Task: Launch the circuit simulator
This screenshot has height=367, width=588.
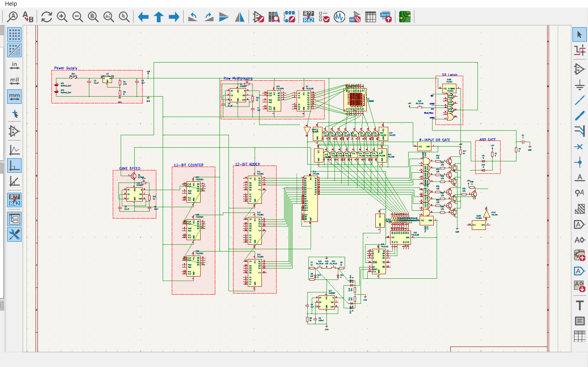Action: point(339,17)
